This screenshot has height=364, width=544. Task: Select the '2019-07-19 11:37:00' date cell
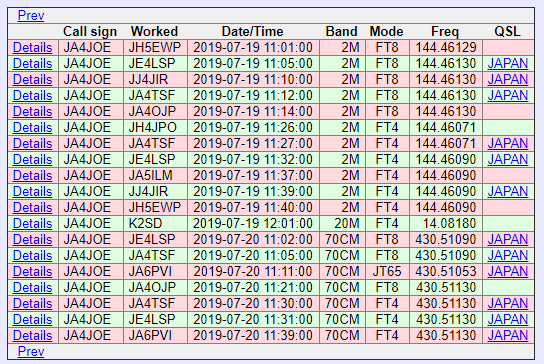(253, 175)
